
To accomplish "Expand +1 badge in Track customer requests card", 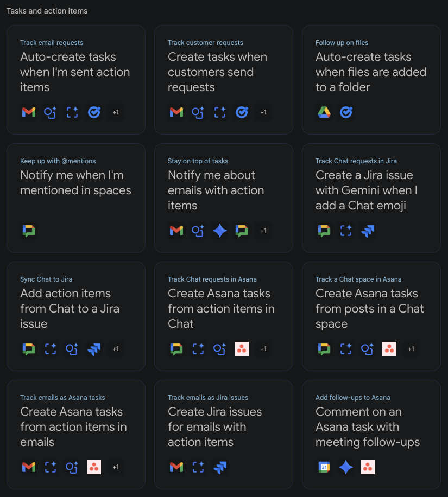I will tap(263, 112).
